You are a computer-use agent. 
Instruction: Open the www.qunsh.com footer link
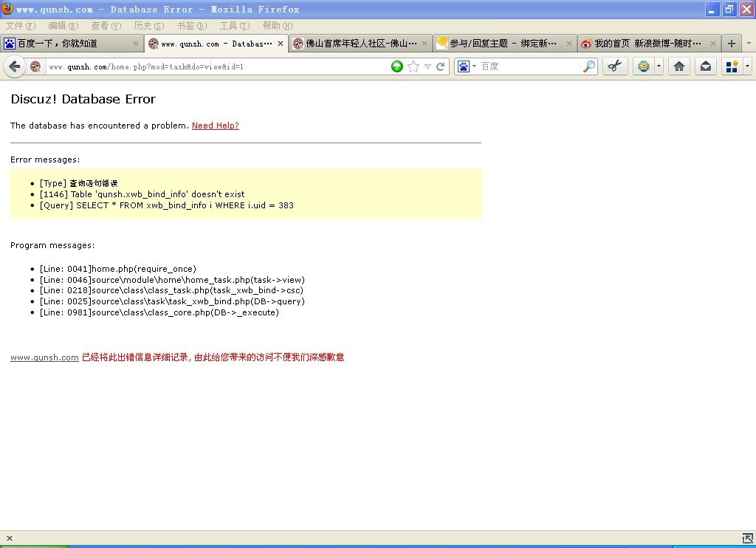44,357
